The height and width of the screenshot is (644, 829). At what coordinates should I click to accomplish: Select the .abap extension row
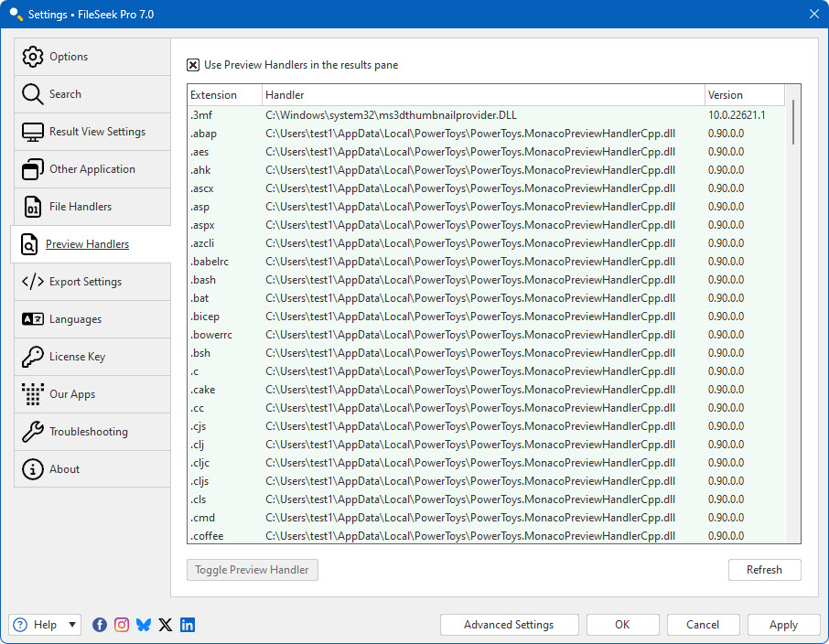coord(487,134)
